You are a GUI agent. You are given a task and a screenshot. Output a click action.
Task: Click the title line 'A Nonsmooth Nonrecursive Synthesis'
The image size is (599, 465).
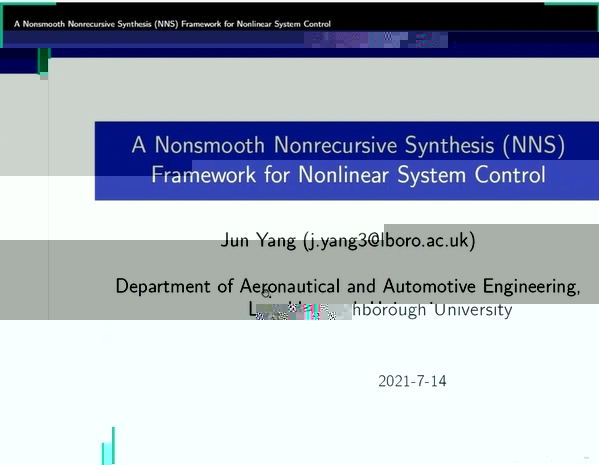(x=348, y=146)
